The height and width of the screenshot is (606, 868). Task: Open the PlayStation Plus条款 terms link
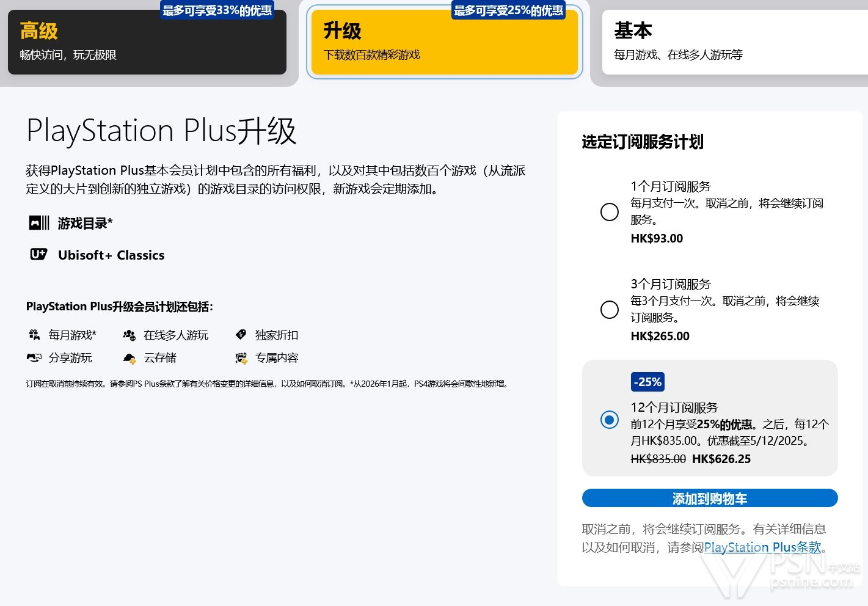tap(762, 547)
